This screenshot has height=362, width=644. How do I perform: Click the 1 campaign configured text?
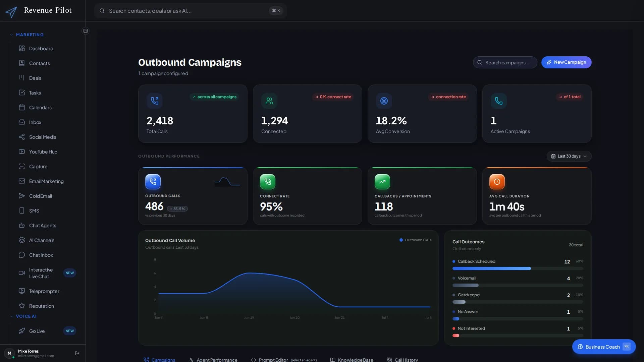point(163,73)
